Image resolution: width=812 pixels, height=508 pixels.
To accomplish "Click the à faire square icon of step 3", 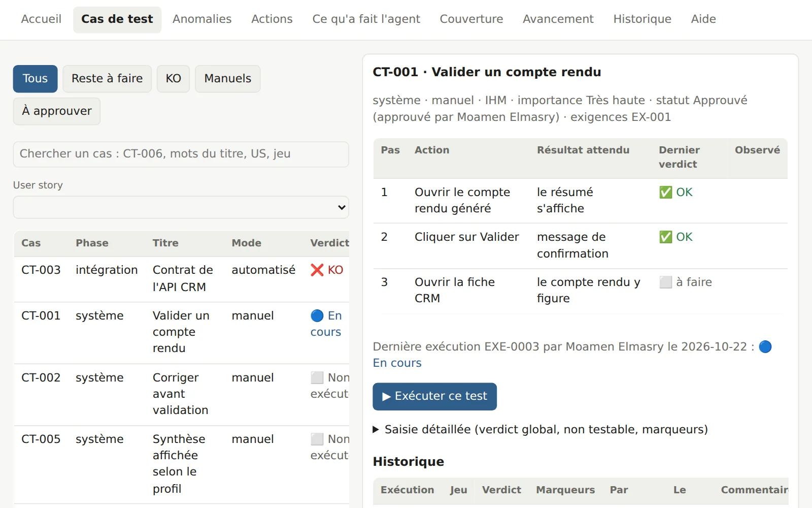I will point(665,282).
